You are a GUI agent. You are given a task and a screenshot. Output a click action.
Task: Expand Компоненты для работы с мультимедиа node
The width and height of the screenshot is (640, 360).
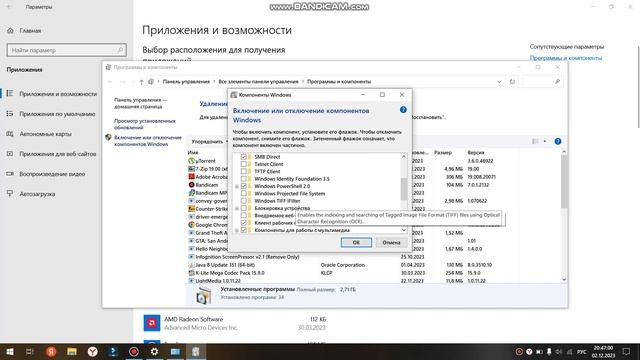click(x=237, y=231)
